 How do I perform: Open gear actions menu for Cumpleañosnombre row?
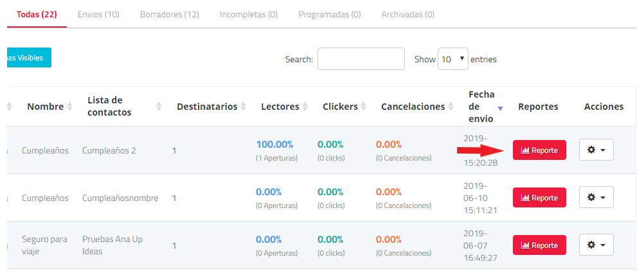tap(596, 197)
